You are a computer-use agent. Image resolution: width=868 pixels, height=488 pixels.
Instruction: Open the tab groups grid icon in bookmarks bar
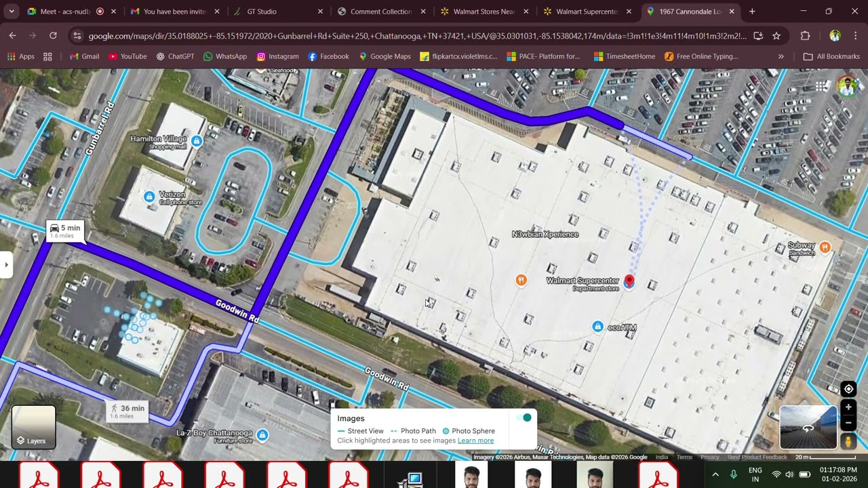[x=49, y=56]
